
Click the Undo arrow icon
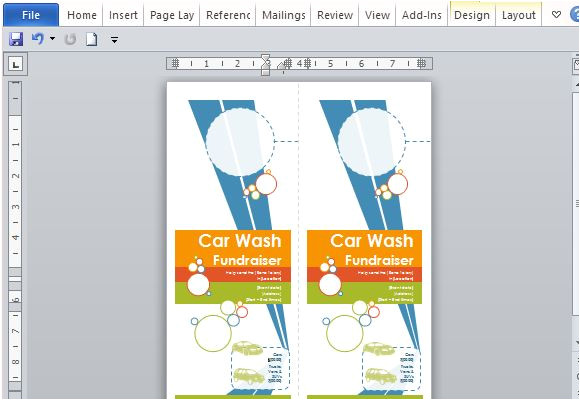(38, 38)
